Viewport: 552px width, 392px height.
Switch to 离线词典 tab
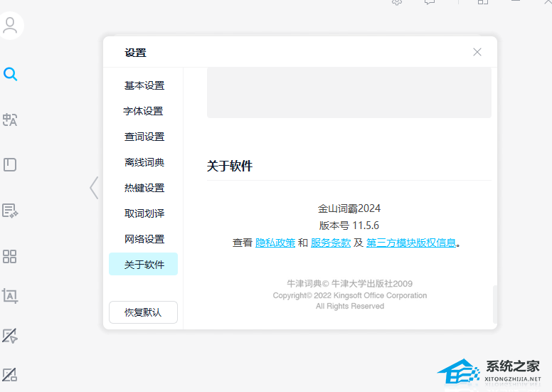144,162
